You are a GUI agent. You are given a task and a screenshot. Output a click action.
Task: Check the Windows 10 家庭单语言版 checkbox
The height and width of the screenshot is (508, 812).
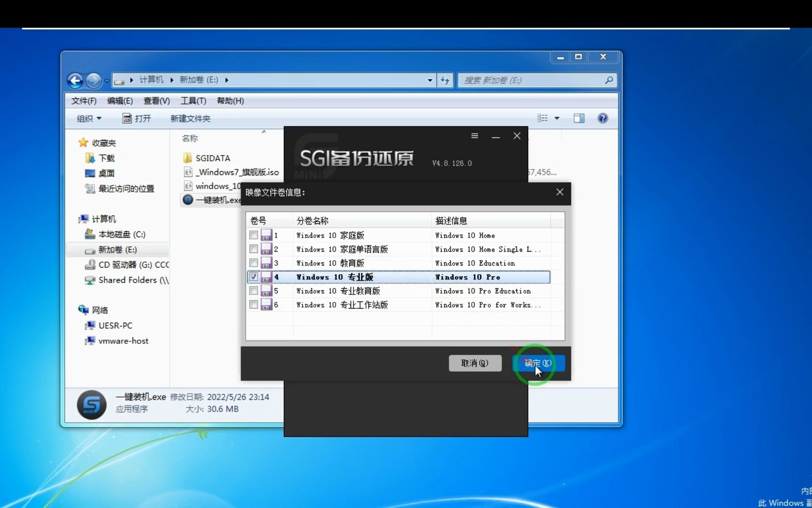coord(254,249)
